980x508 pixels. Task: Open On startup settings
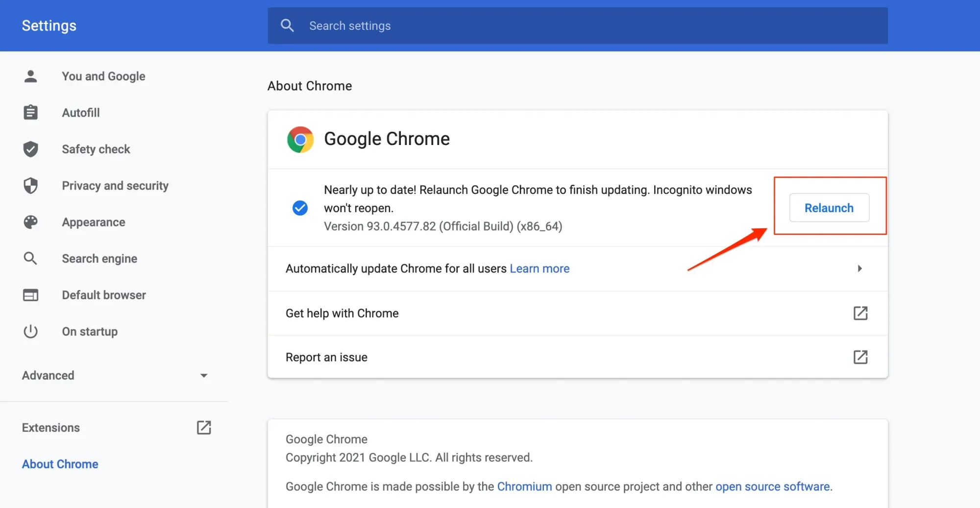pyautogui.click(x=90, y=331)
